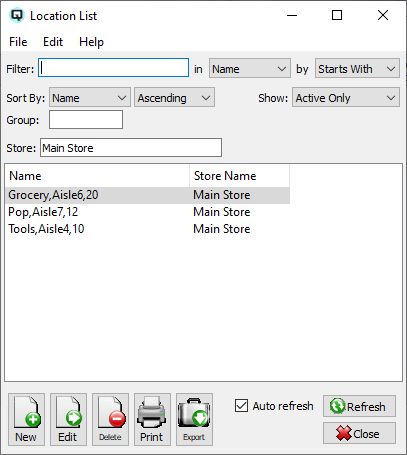The height and width of the screenshot is (455, 407).
Task: Toggle the Auto refresh checkbox
Action: coord(241,406)
